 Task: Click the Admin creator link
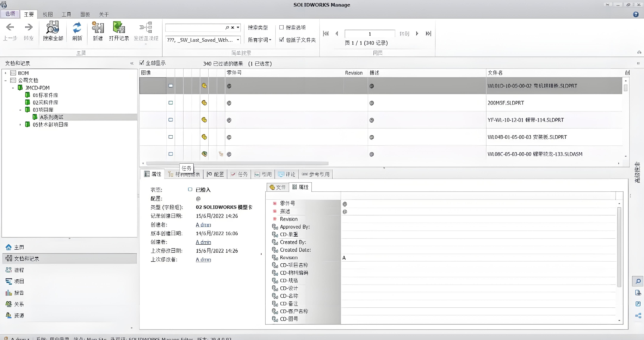pos(203,225)
